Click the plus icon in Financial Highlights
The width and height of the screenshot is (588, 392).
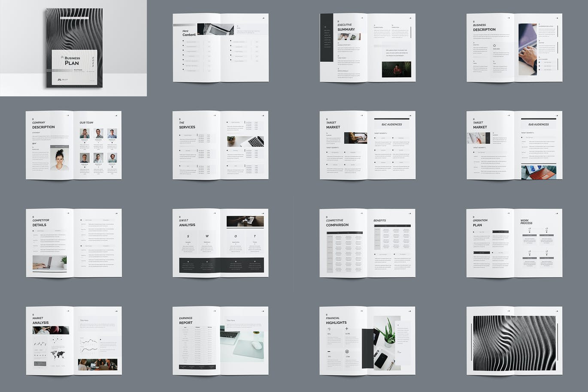tap(347, 329)
